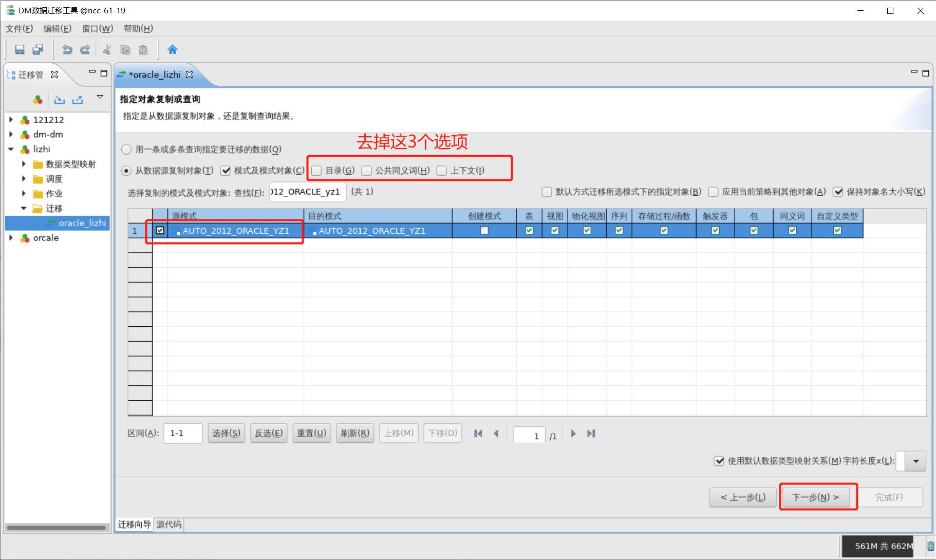The height and width of the screenshot is (560, 936).
Task: Toggle the 模式及模式对象 checkbox
Action: pos(226,171)
